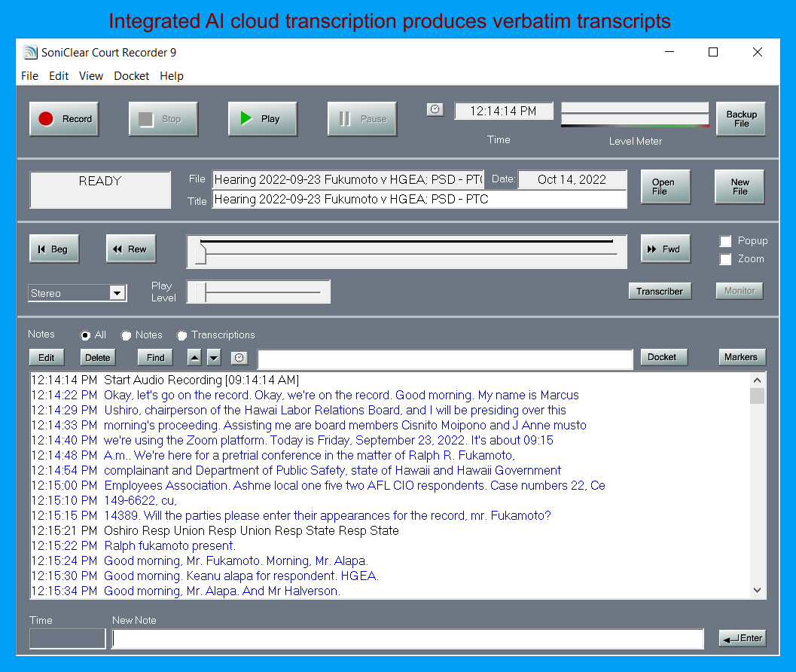Screen dimensions: 796x672
Task: Enable the Popup checkbox
Action: pyautogui.click(x=725, y=241)
